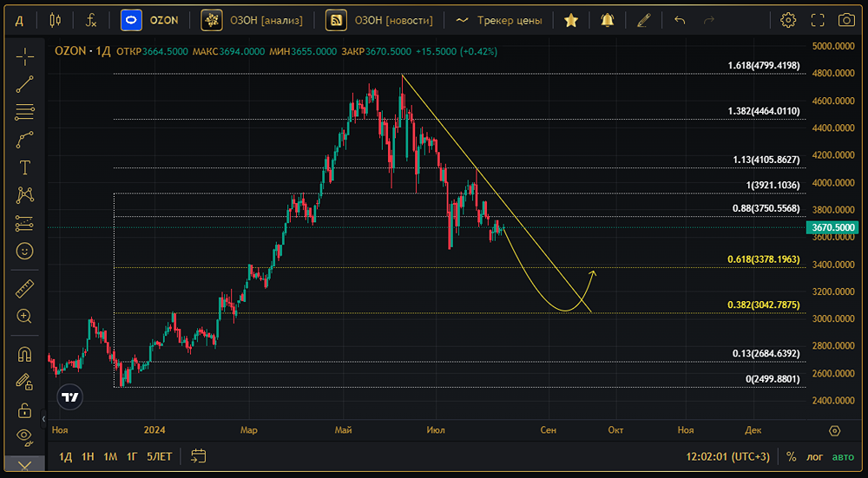This screenshot has width=868, height=478.
Task: Open the XABCD pattern tools
Action: 24,194
